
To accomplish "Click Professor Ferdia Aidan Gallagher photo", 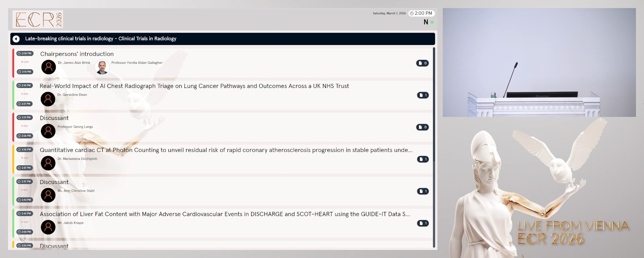I will [102, 67].
